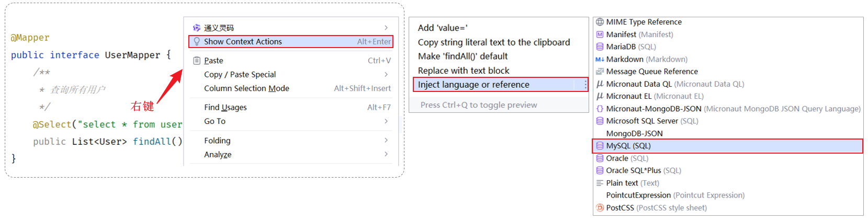Expand the Go To submenu chevron
Screen dimensions: 868x220
point(386,121)
